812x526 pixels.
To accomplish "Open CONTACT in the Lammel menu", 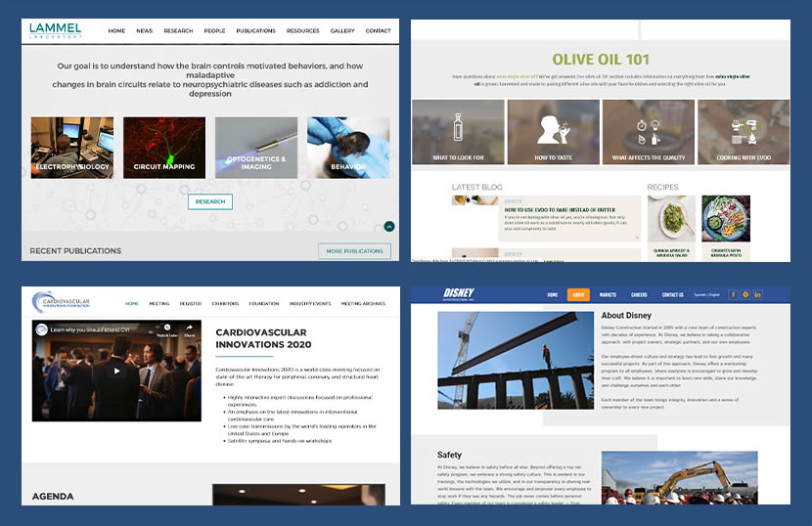I will [378, 31].
